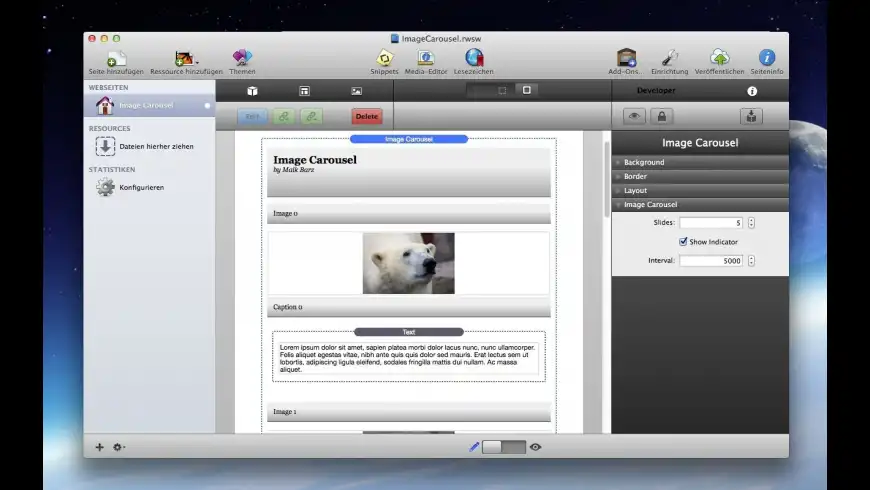Viewport: 870px width, 490px height.
Task: Open the media image icon
Action: 357,91
